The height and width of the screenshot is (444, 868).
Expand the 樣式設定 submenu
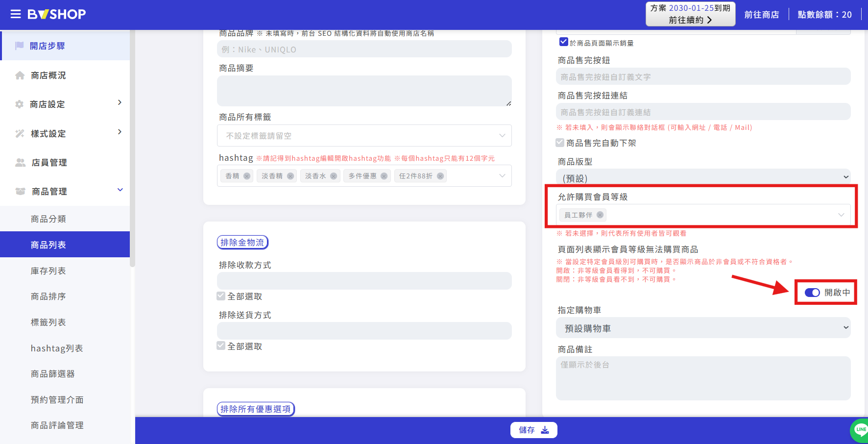[x=120, y=132]
